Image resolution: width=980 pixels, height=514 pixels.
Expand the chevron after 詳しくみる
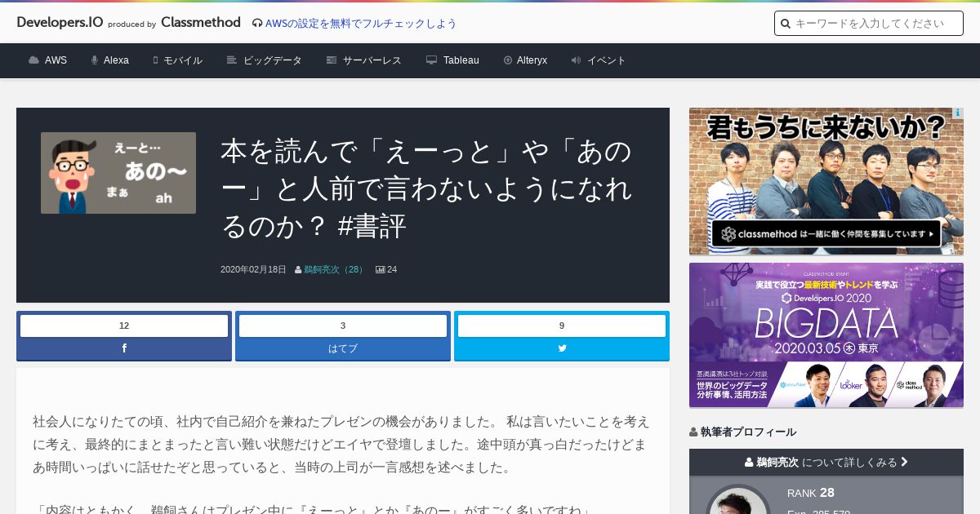coord(904,462)
